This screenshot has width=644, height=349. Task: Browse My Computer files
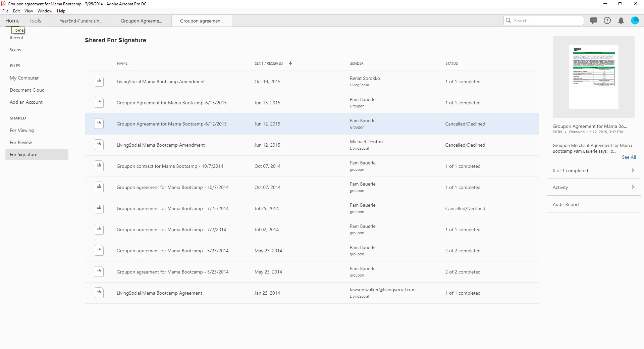tap(24, 78)
